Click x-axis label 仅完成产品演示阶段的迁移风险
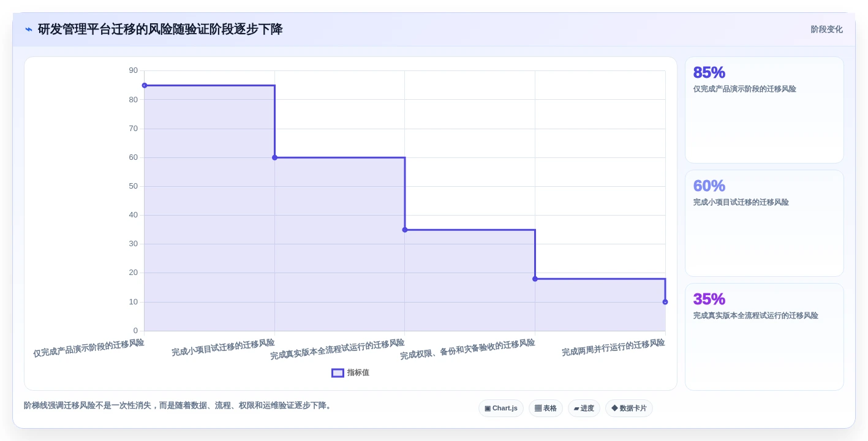The image size is (868, 441). [x=89, y=348]
